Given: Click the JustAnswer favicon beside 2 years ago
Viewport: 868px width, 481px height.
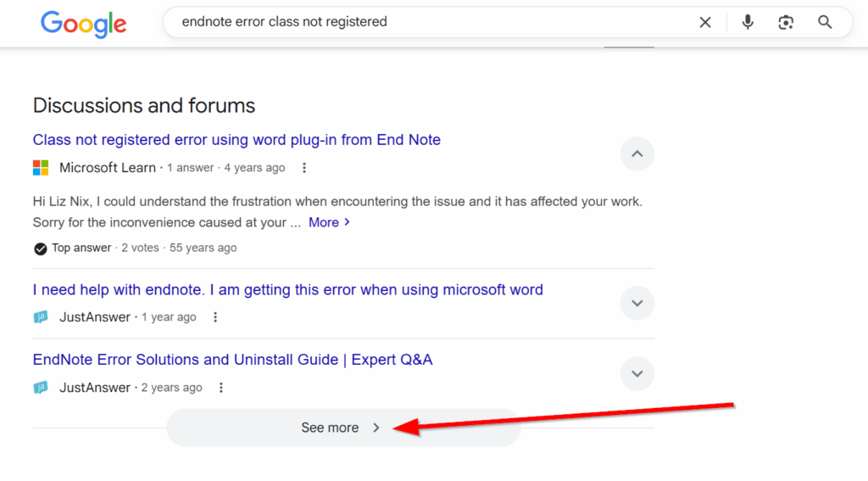Looking at the screenshot, I should point(41,388).
